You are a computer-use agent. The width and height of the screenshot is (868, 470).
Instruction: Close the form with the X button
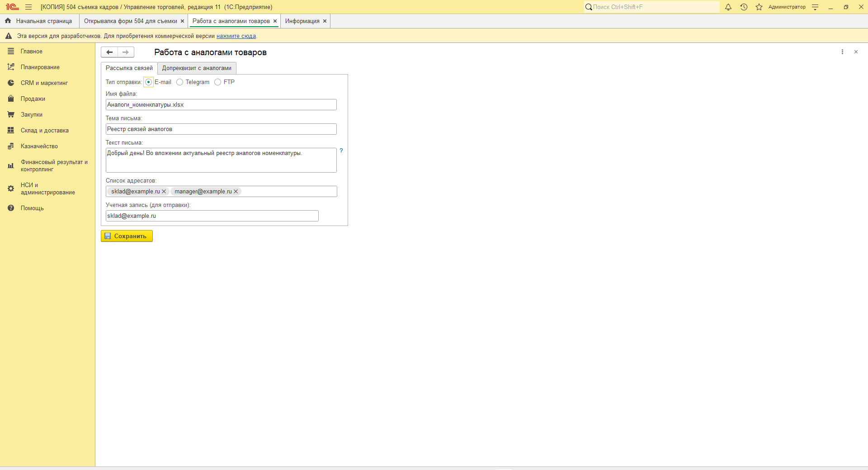(x=856, y=52)
